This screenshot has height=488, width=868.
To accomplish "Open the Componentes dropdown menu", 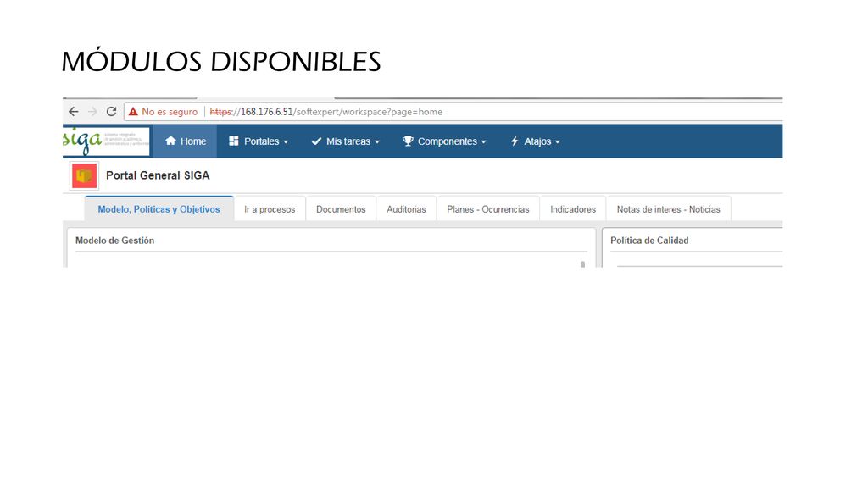I will pos(444,141).
